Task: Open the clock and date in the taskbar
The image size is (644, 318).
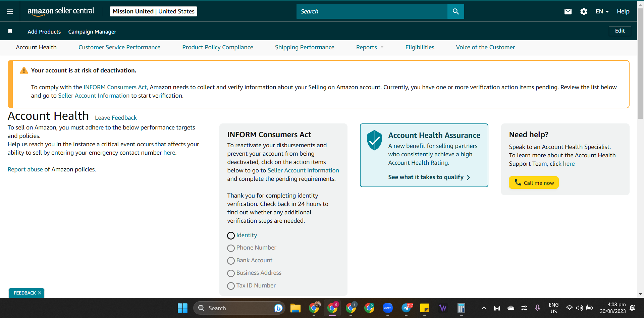Action: pyautogui.click(x=612, y=308)
